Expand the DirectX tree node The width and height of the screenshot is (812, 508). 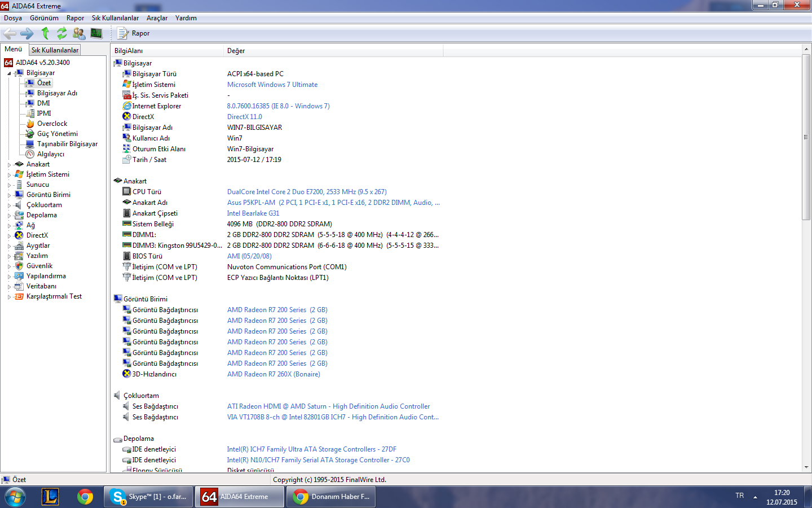pos(9,236)
